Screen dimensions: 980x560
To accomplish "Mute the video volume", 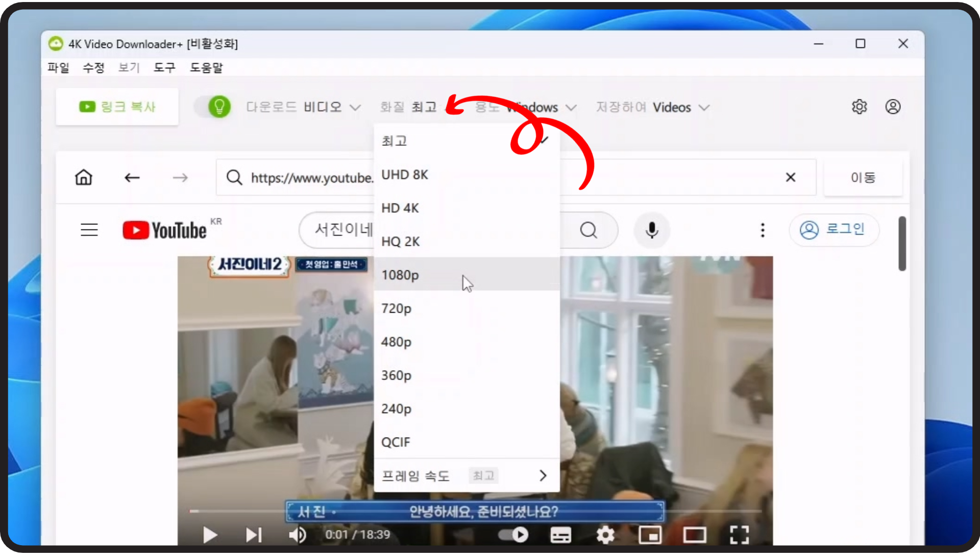I will click(x=298, y=534).
